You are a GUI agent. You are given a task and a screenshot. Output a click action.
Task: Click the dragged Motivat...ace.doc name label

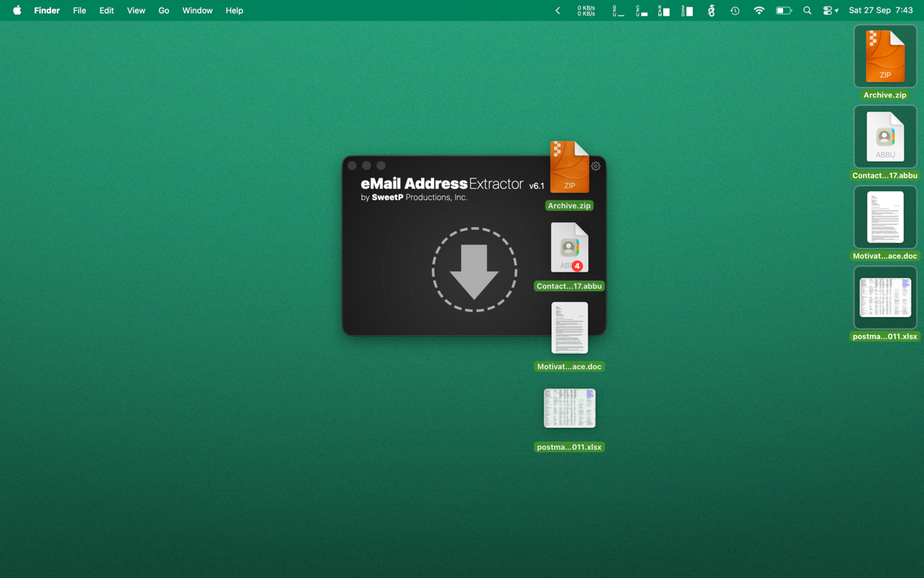569,367
